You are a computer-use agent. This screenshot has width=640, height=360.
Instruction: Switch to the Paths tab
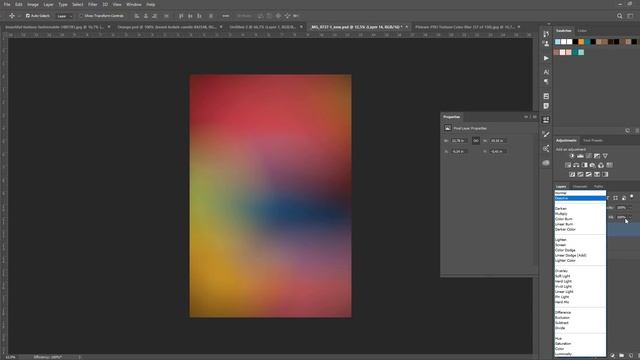(598, 187)
